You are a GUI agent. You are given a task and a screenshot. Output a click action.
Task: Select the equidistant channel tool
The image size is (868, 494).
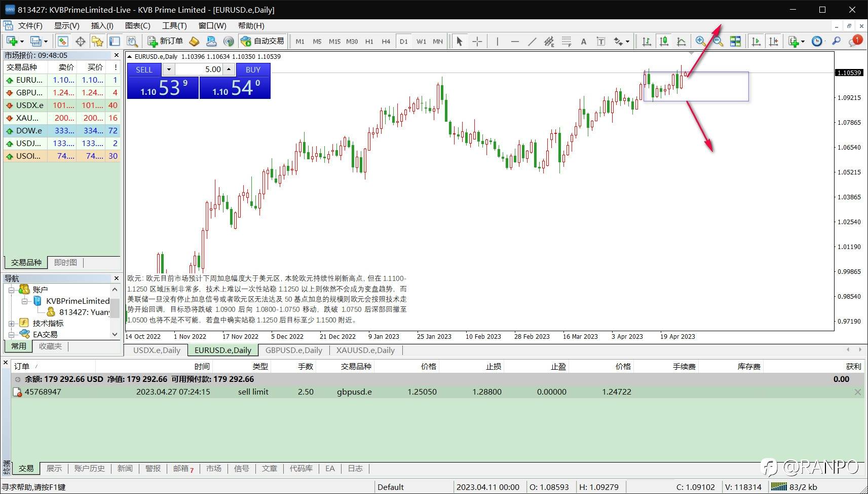point(549,41)
